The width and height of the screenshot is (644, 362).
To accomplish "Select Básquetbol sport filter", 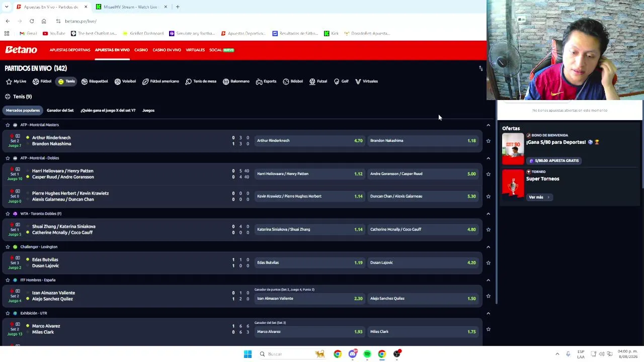I will click(x=95, y=81).
